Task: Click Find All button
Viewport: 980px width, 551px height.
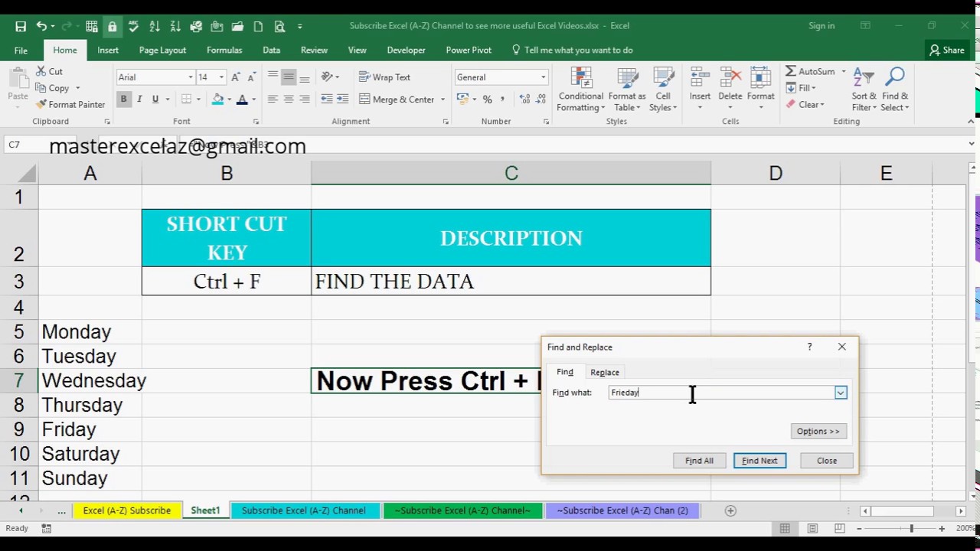Action: pos(699,461)
